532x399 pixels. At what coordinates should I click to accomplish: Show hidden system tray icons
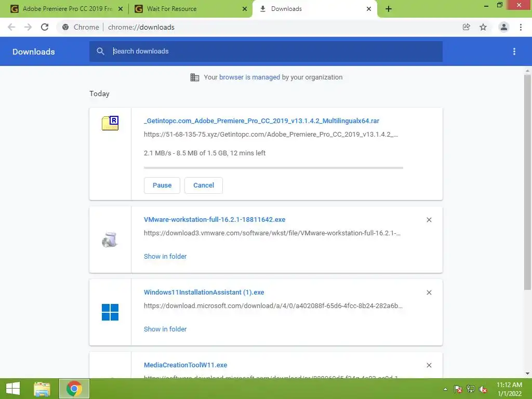coord(445,389)
